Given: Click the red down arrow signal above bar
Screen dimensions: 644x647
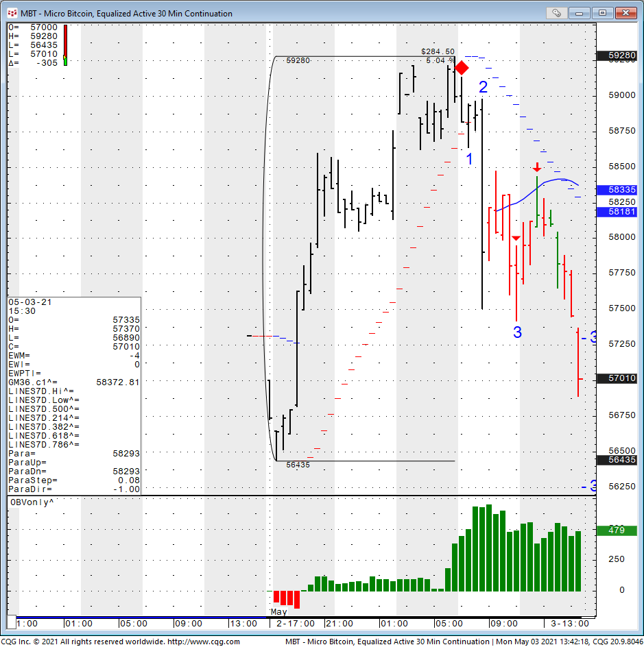Looking at the screenshot, I should [537, 167].
